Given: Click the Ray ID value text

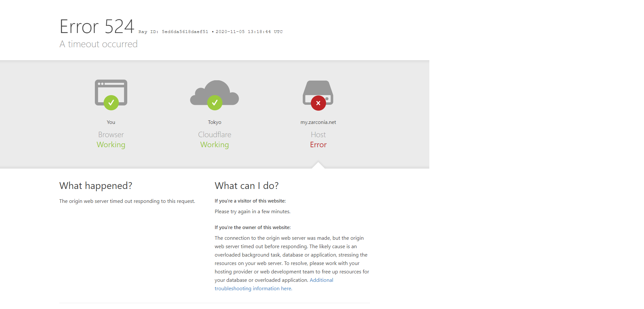Looking at the screenshot, I should tap(185, 32).
